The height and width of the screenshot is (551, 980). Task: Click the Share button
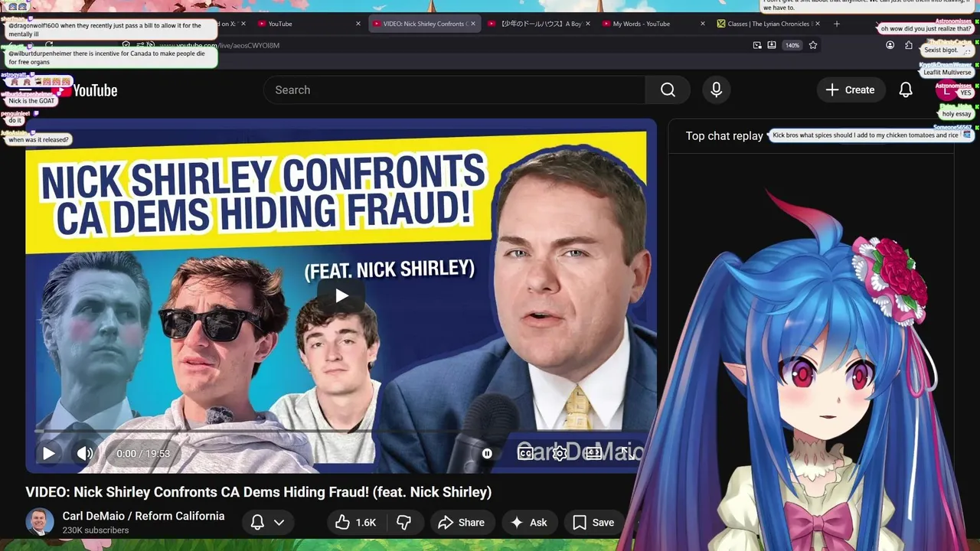(x=461, y=522)
